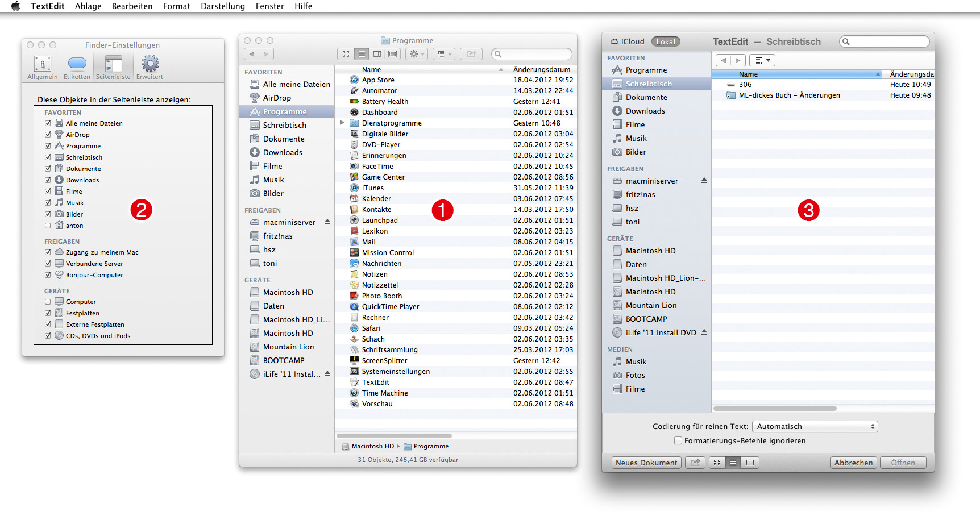
Task: Uncheck Alle meine Dateien in Finder-Einstellungen
Action: [x=48, y=123]
